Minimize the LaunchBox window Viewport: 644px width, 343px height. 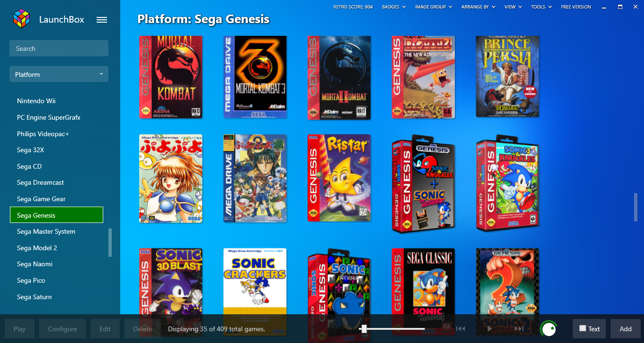[605, 7]
